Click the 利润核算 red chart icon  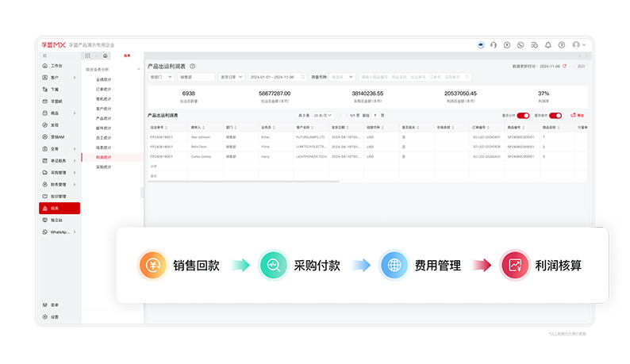click(x=513, y=265)
